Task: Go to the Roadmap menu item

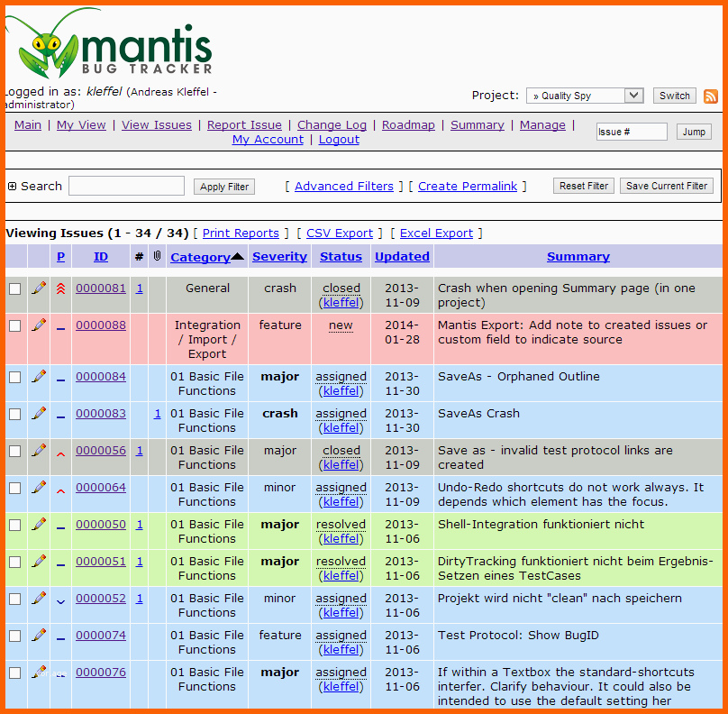Action: tap(408, 125)
